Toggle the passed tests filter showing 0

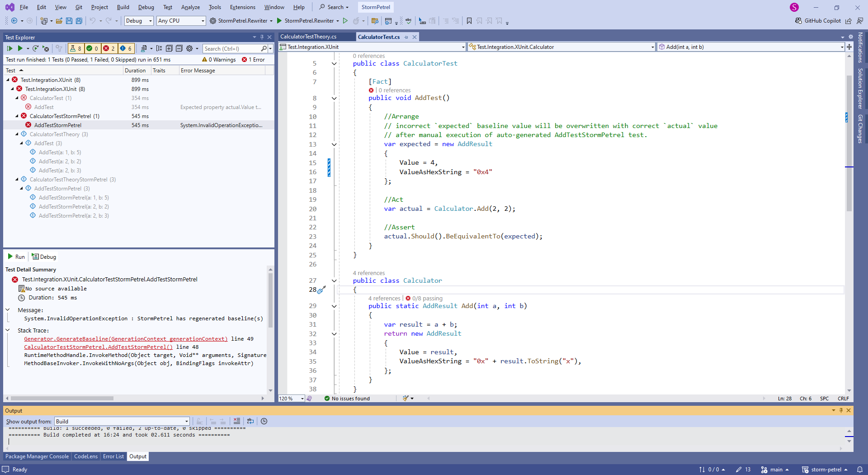tap(92, 48)
